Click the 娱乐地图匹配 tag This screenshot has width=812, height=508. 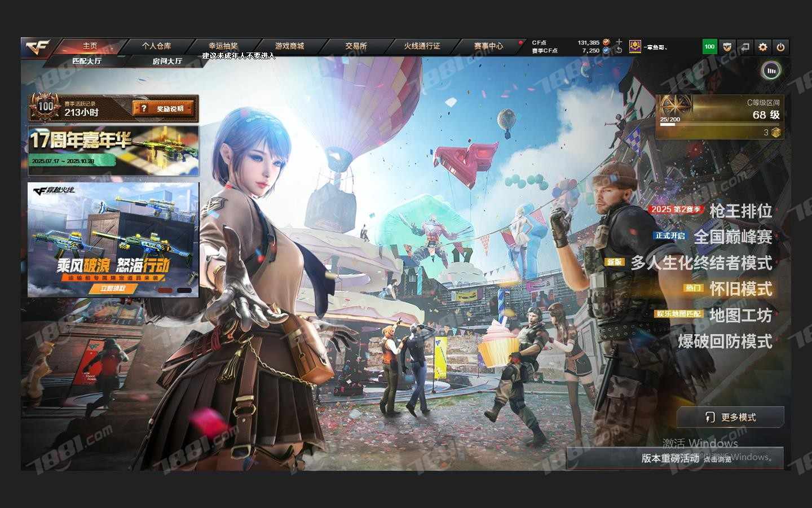click(678, 314)
